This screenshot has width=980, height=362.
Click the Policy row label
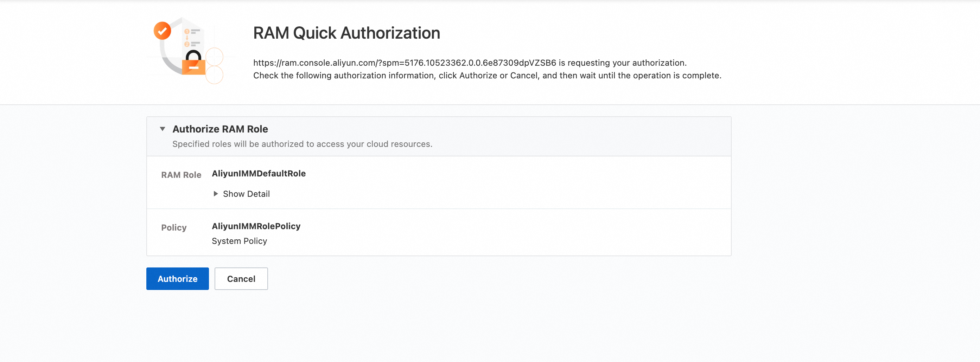[x=173, y=227]
